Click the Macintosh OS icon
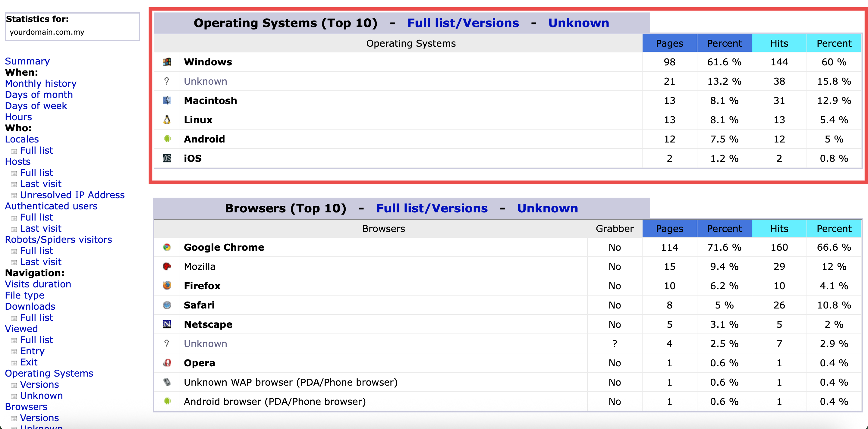The width and height of the screenshot is (868, 429). coord(167,100)
